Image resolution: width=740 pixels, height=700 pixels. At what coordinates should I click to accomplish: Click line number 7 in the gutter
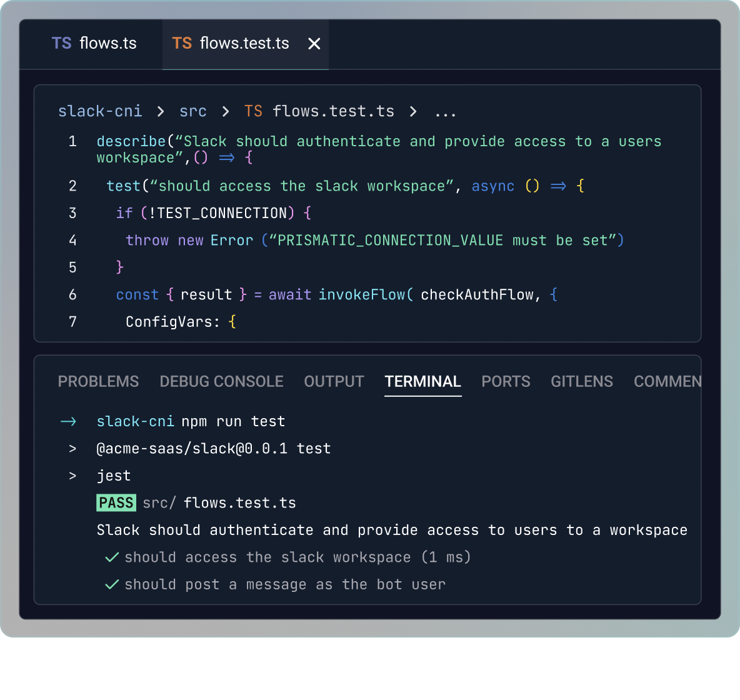[72, 322]
